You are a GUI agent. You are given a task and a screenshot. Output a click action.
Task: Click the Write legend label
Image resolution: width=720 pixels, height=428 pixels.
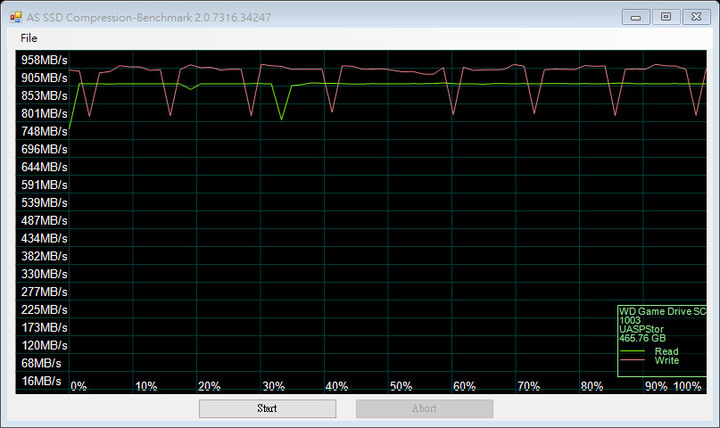pyautogui.click(x=667, y=360)
